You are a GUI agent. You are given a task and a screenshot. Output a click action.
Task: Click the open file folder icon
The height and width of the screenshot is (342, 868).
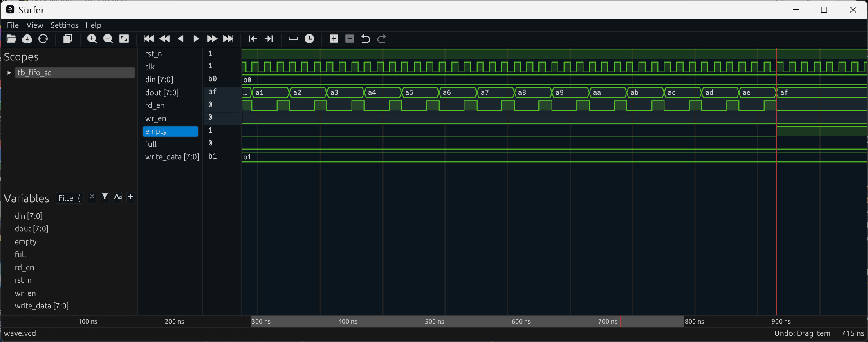[11, 39]
